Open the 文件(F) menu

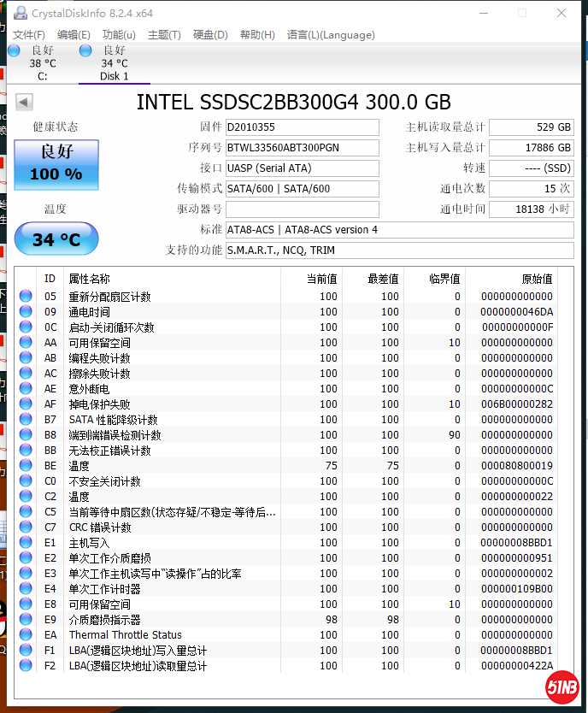[28, 35]
